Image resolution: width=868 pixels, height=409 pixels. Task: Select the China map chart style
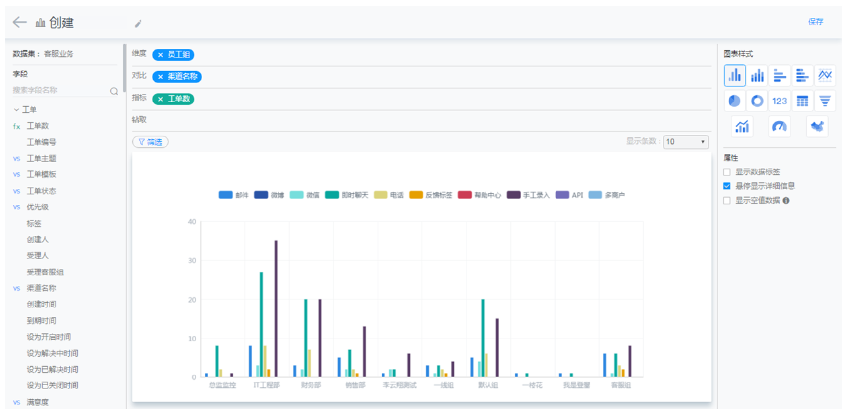click(x=817, y=127)
